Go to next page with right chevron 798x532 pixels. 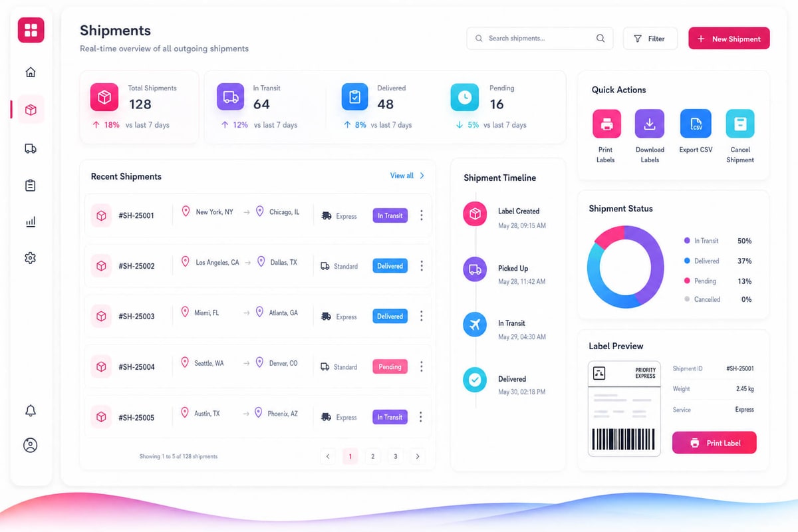coord(418,456)
